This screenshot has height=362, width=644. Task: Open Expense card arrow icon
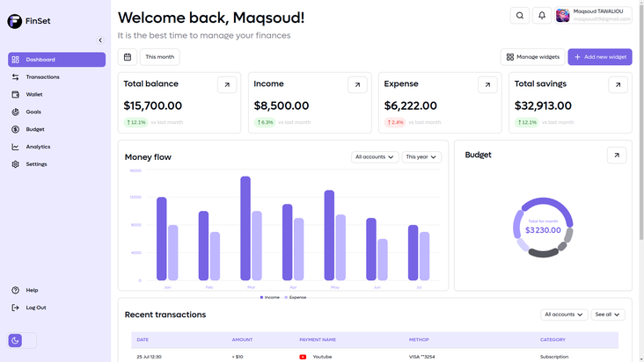[487, 85]
